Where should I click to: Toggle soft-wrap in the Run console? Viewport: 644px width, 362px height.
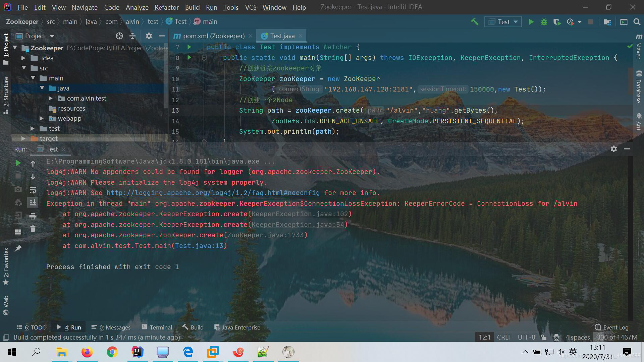point(33,190)
